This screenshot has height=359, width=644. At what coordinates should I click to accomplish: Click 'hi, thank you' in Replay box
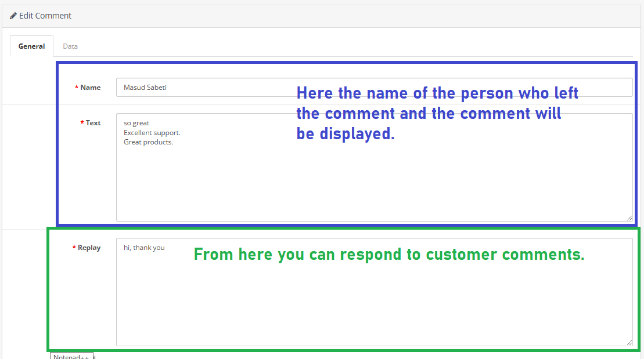pyautogui.click(x=144, y=248)
